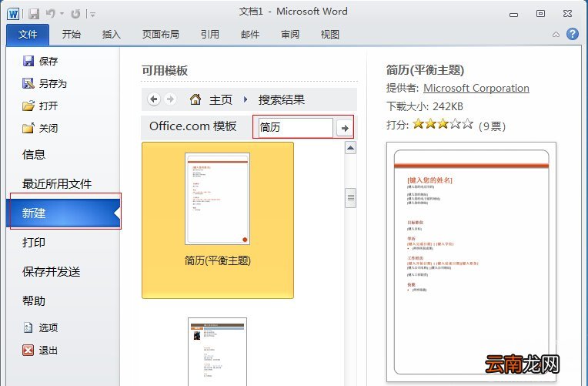Open the 文件 tab
The height and width of the screenshot is (386, 588).
28,35
